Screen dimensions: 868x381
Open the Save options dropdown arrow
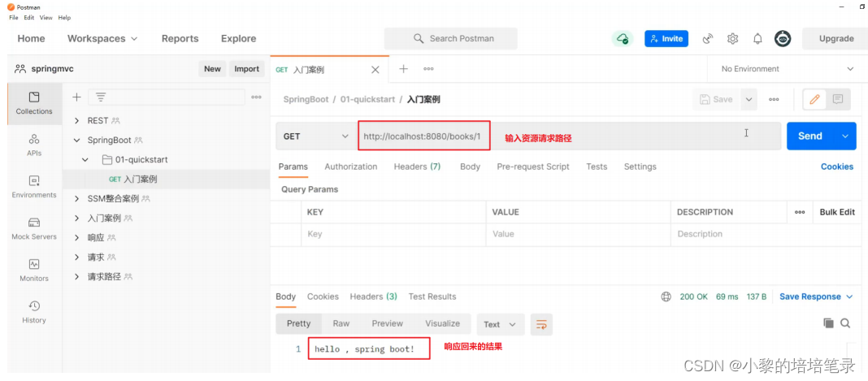pyautogui.click(x=749, y=100)
